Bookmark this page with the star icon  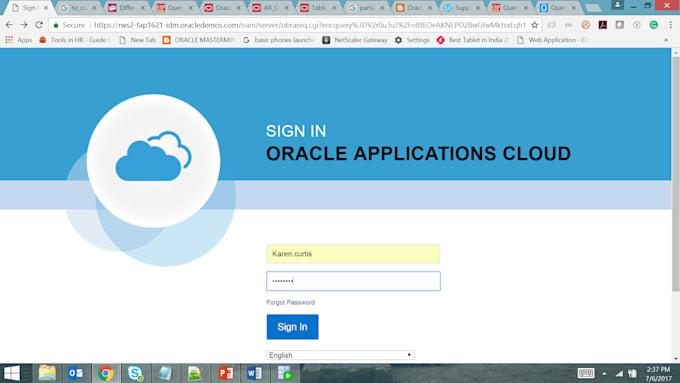535,25
